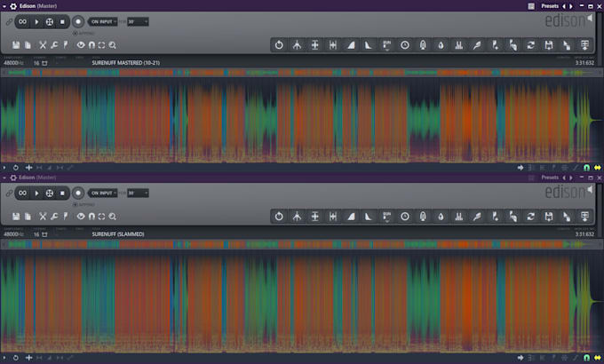Click inside the SURENUFF MASTERED spectrogram
604x364 pixels.
(302, 120)
